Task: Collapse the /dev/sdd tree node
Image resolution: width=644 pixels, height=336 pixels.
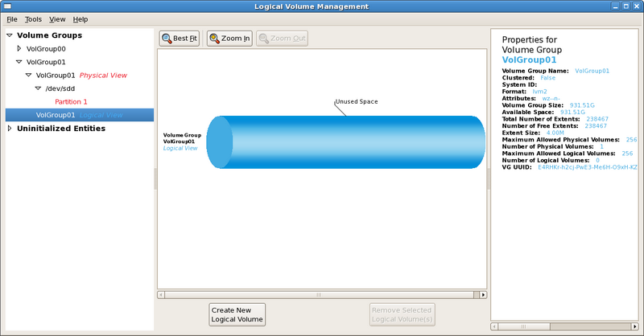Action: [38, 88]
